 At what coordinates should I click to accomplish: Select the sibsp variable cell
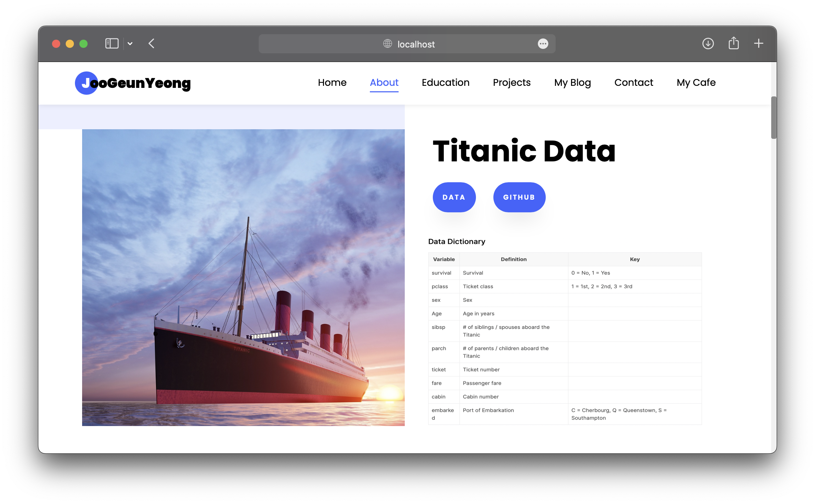[x=444, y=331]
